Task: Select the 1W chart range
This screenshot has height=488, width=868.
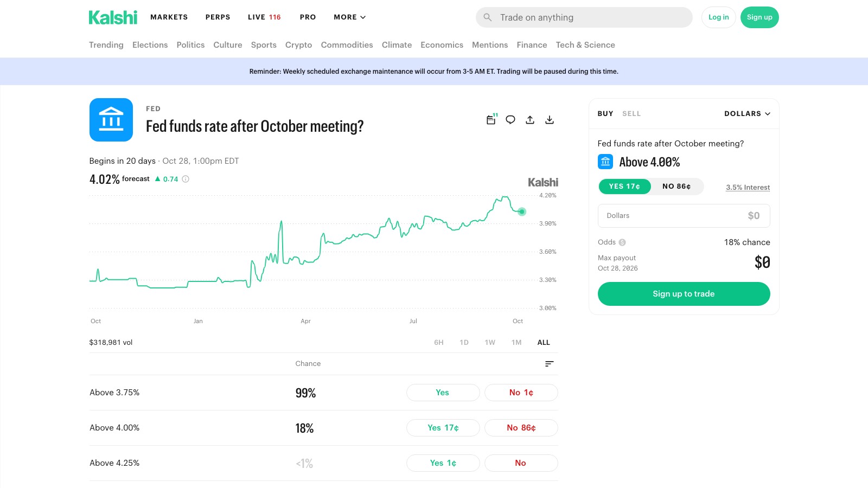Action: 490,343
